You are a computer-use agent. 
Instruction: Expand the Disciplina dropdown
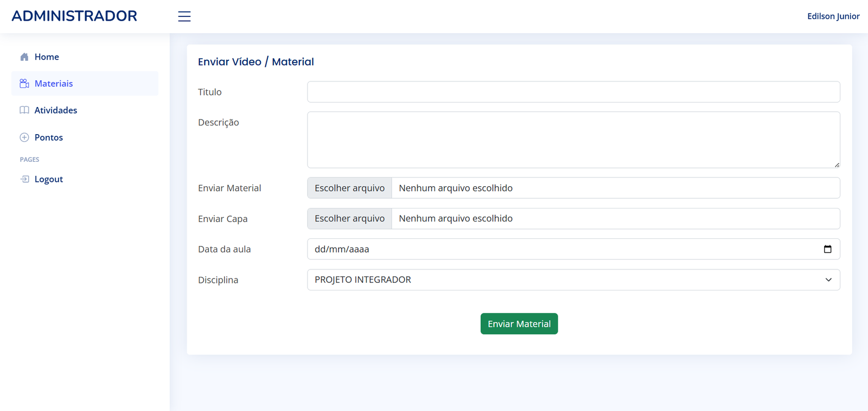click(x=573, y=280)
